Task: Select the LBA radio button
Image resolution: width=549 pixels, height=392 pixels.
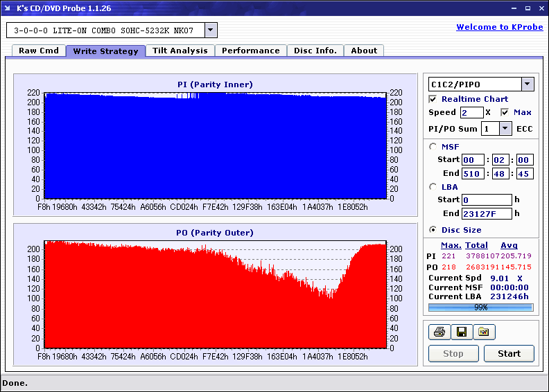Action: [433, 186]
